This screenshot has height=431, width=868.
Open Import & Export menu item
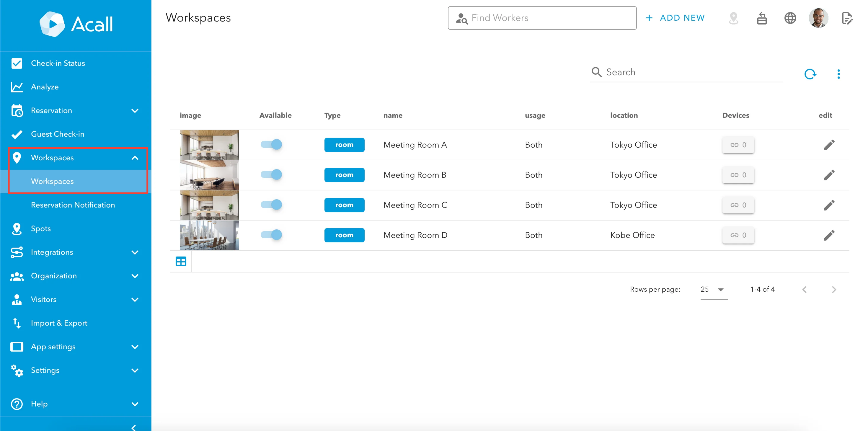pos(76,323)
